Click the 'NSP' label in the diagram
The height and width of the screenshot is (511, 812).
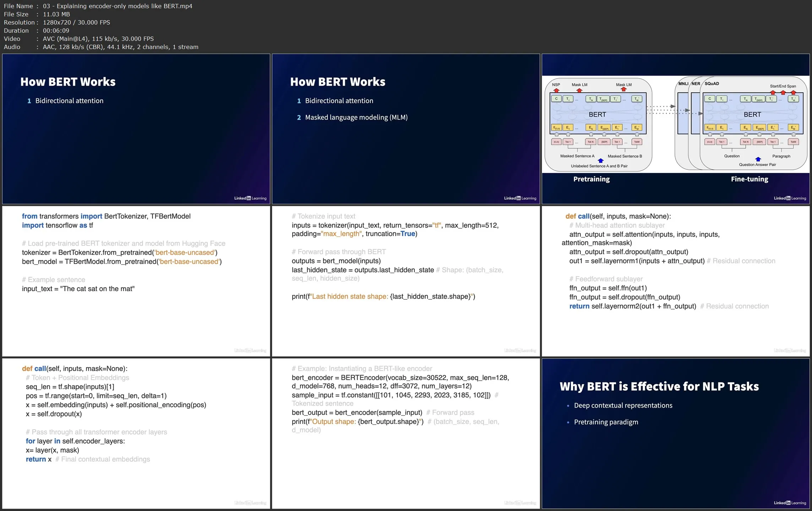click(556, 85)
